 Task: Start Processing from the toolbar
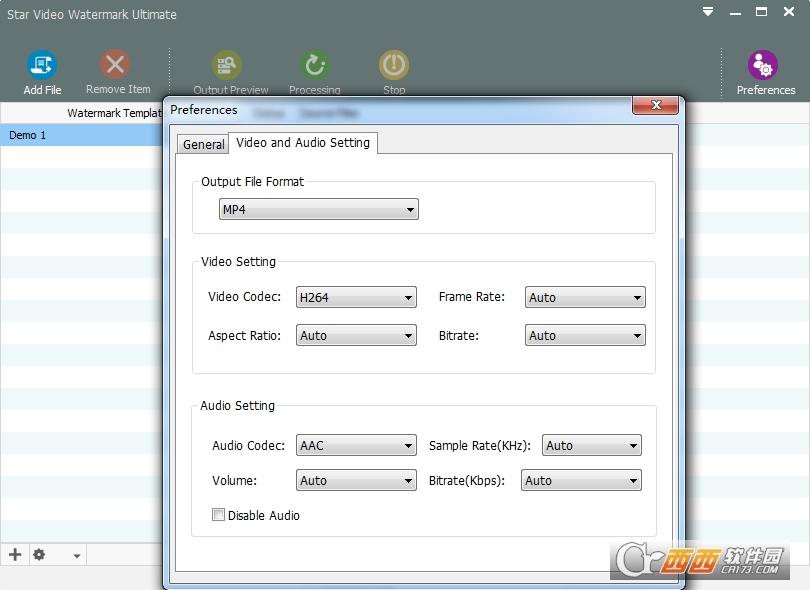coord(315,65)
